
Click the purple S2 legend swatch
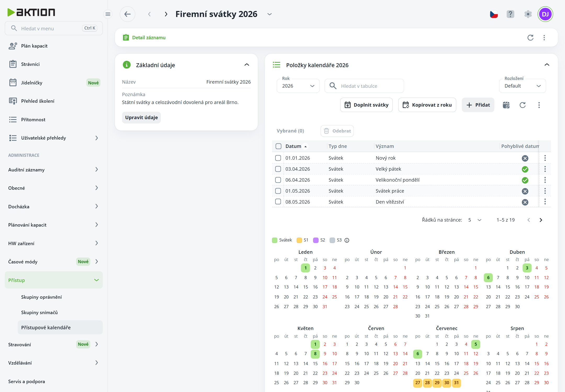click(x=316, y=240)
